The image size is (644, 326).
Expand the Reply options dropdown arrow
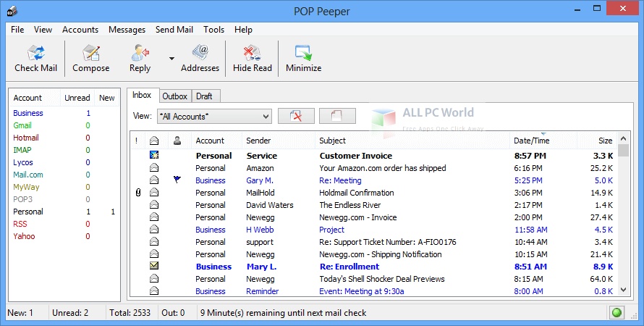171,59
